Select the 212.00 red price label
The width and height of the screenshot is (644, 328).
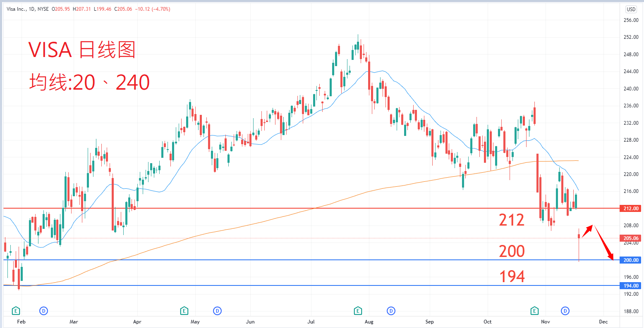(x=630, y=209)
